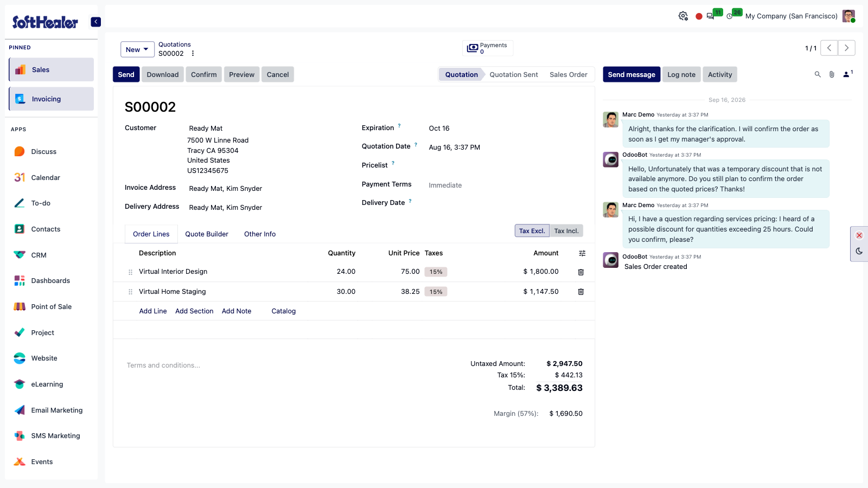This screenshot has height=488, width=868.
Task: Switch amounts to Tax Incl.
Action: pyautogui.click(x=566, y=231)
